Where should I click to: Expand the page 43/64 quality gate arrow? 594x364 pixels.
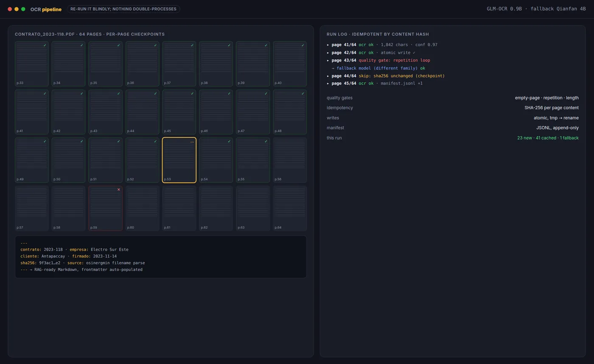[328, 60]
